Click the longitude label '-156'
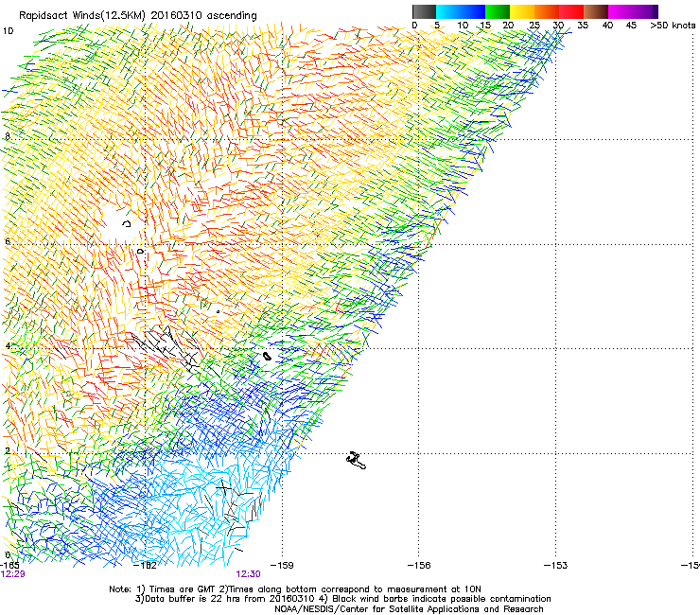 pyautogui.click(x=419, y=566)
